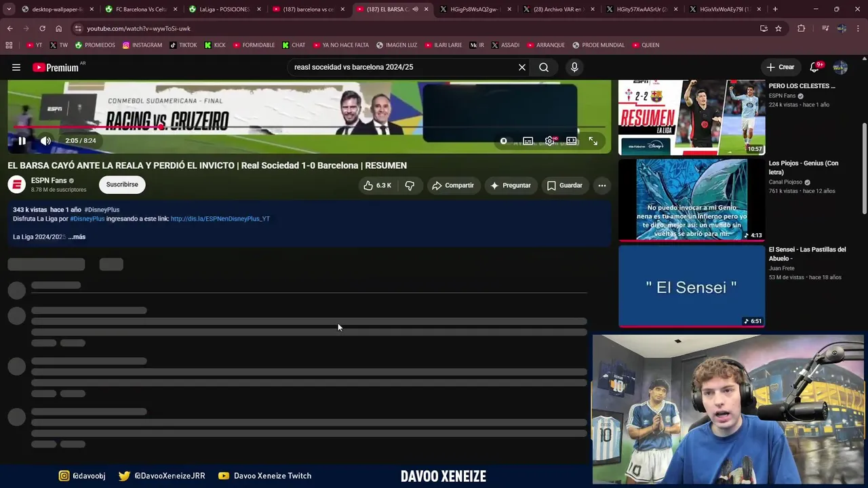The image size is (868, 488).
Task: Seek on the red video progress bar
Action: pyautogui.click(x=309, y=127)
